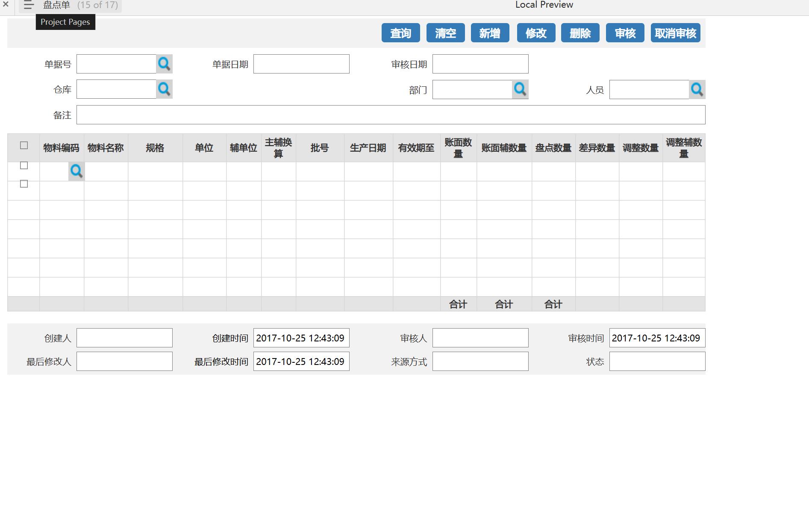Click the 删除 button
The image size is (809, 532).
pyautogui.click(x=580, y=33)
